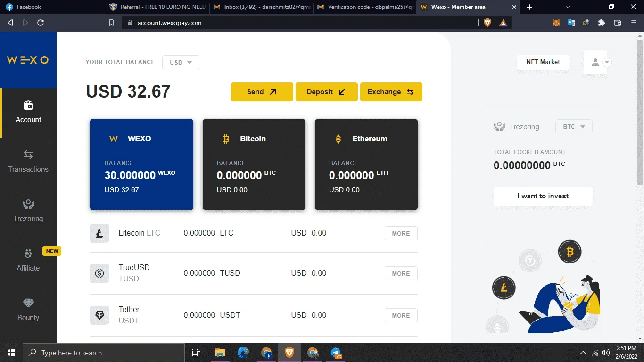The height and width of the screenshot is (362, 644).
Task: Click the Brave Rewards triangle icon
Action: (504, 23)
